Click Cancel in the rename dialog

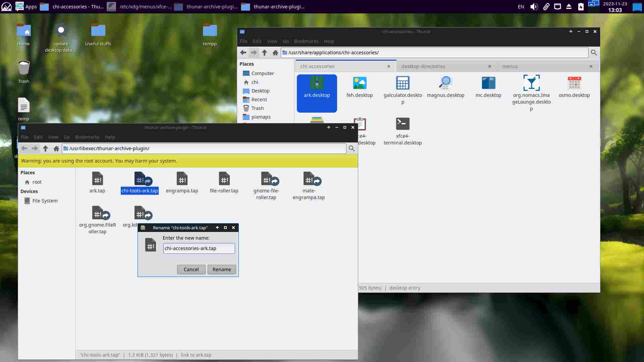[191, 269]
